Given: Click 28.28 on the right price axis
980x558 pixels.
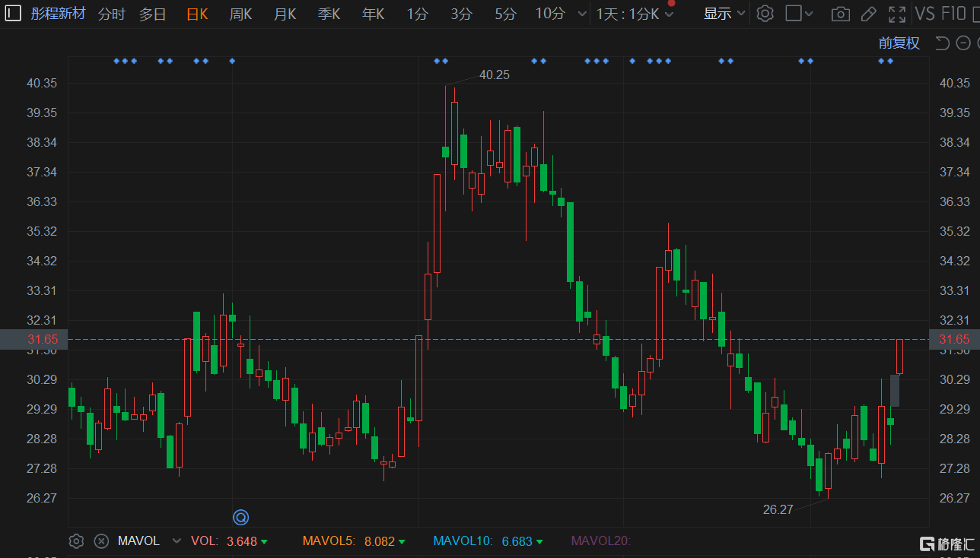Looking at the screenshot, I should [955, 439].
